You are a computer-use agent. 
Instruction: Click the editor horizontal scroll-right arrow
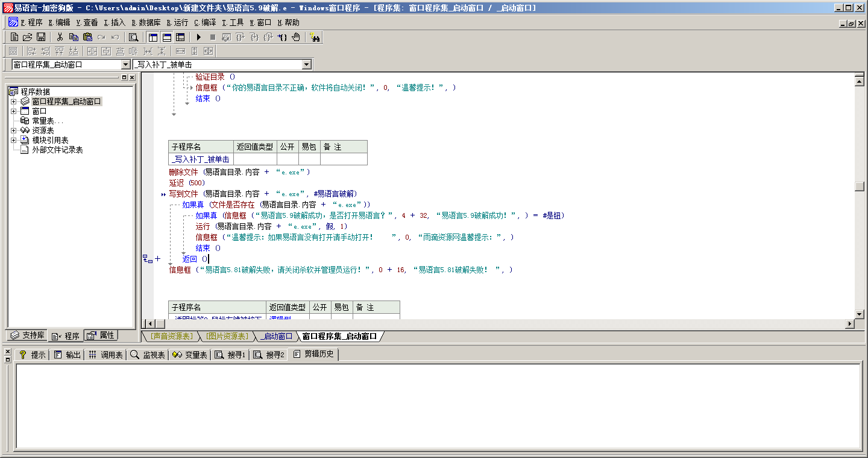(x=850, y=324)
